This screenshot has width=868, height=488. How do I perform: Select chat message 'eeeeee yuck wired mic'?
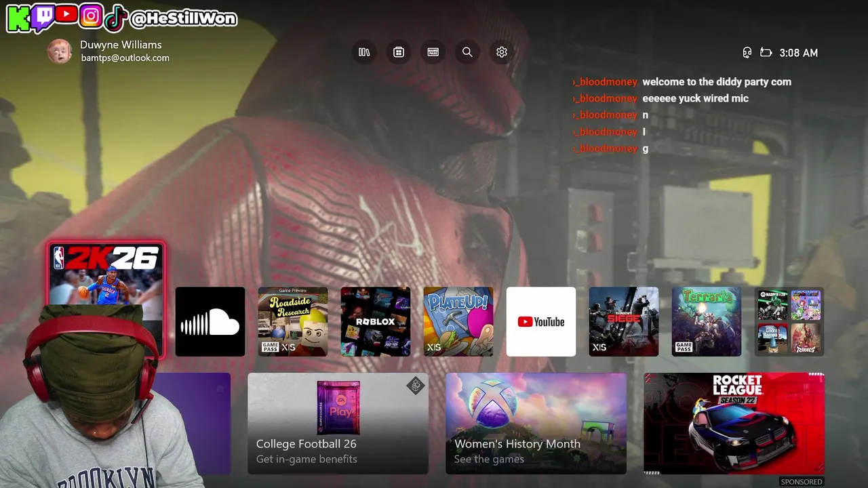point(695,98)
